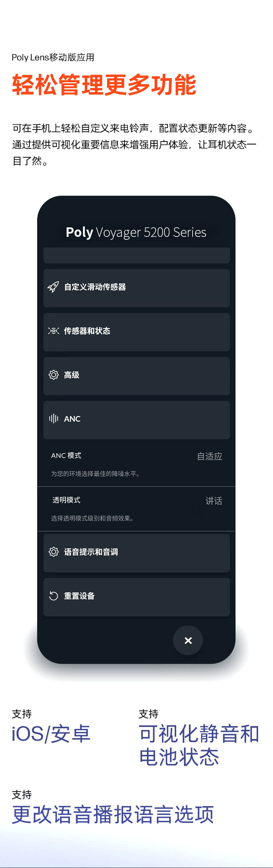Open the 高级 settings menu entry

(136, 375)
